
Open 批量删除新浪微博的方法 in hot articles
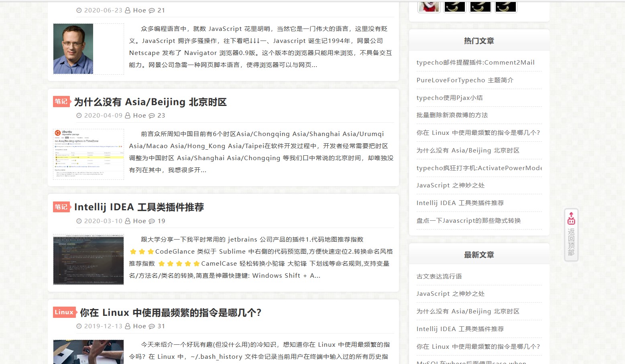click(x=452, y=115)
